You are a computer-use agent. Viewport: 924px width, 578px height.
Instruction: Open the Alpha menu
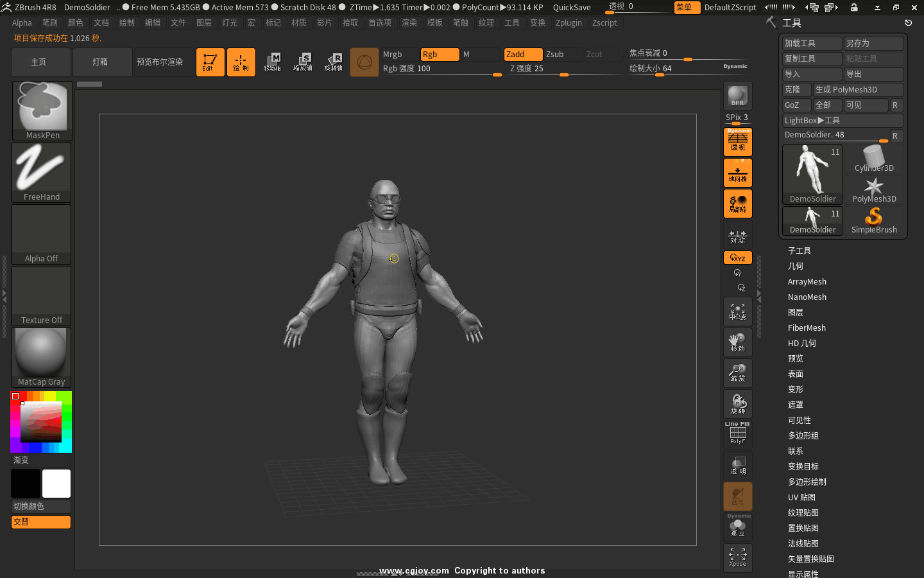[x=22, y=22]
